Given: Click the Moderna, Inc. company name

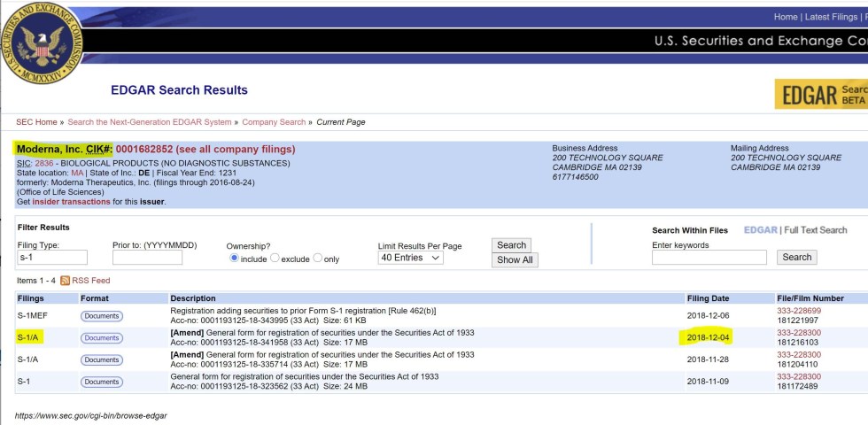Looking at the screenshot, I should coord(50,150).
